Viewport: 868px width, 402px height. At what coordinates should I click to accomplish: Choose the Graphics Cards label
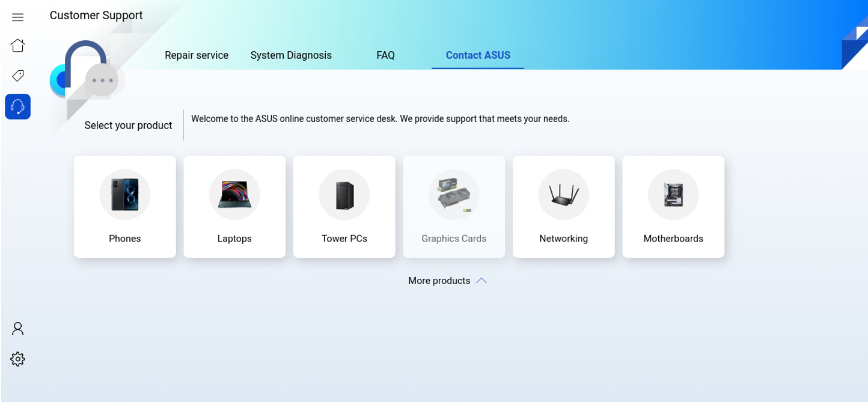pos(454,239)
